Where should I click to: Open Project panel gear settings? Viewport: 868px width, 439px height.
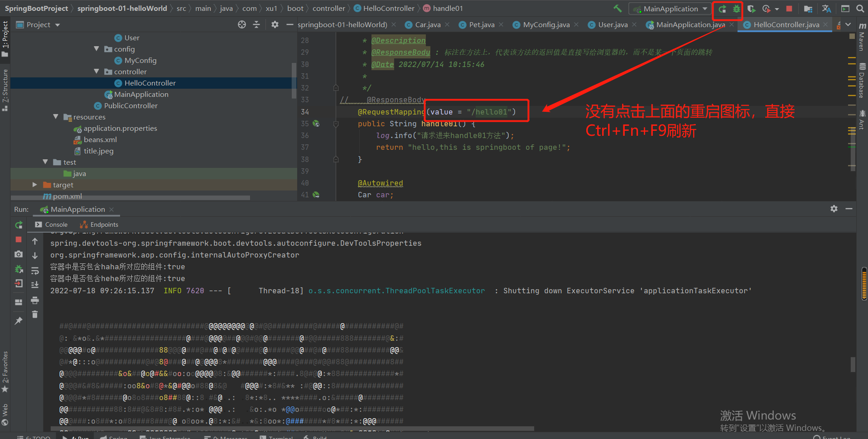[275, 25]
